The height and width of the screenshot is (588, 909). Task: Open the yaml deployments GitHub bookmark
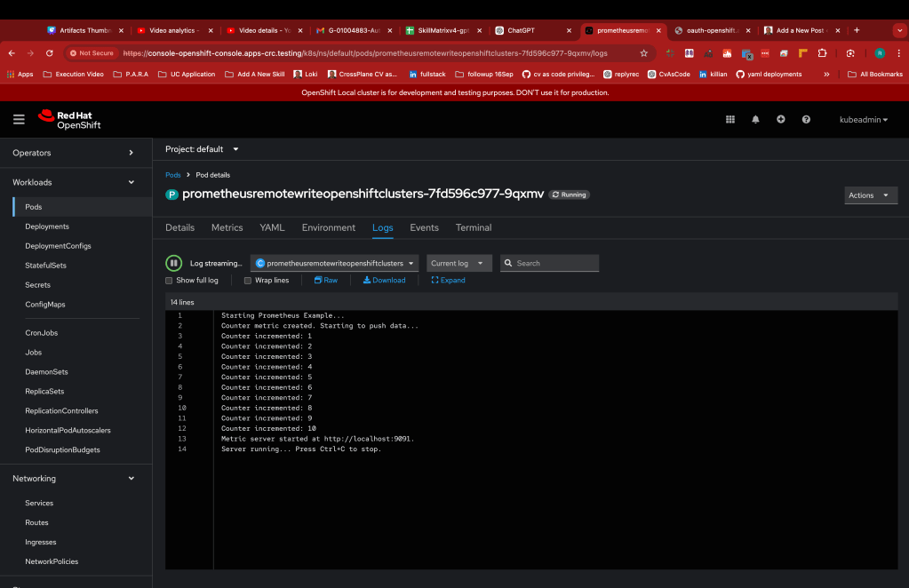[769, 74]
